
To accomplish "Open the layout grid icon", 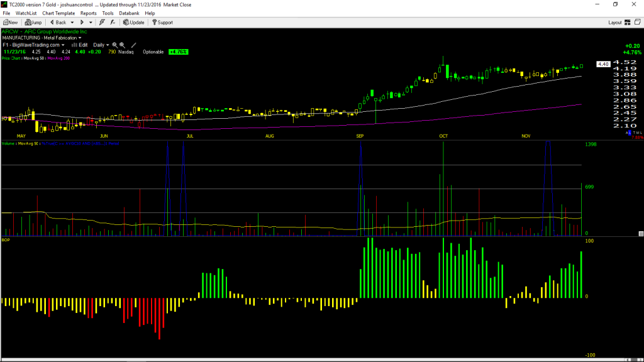I will pyautogui.click(x=628, y=23).
